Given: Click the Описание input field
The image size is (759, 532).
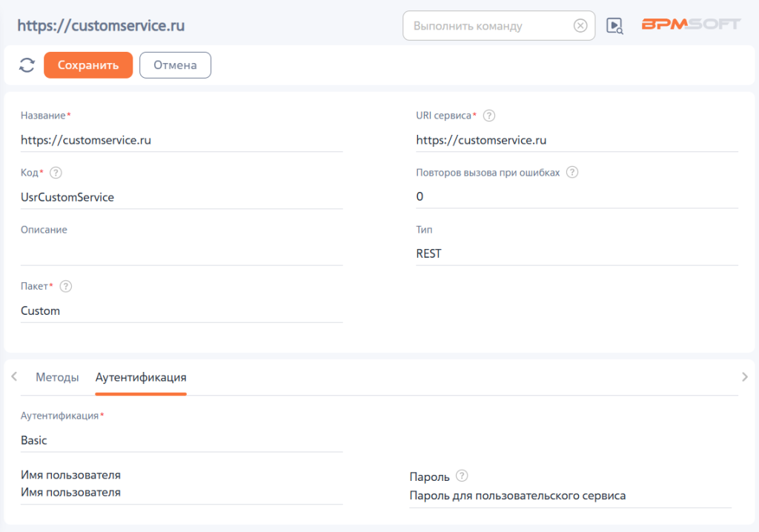Looking at the screenshot, I should pyautogui.click(x=182, y=253).
